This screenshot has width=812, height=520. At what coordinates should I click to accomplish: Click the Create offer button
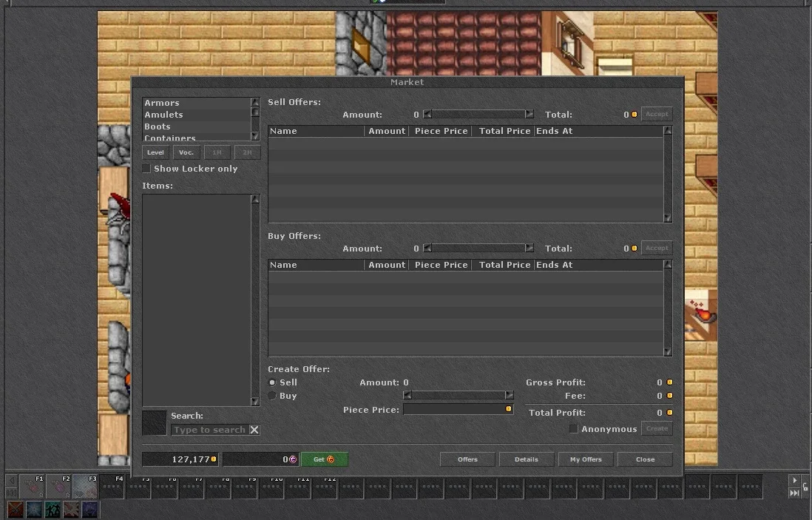(x=657, y=428)
